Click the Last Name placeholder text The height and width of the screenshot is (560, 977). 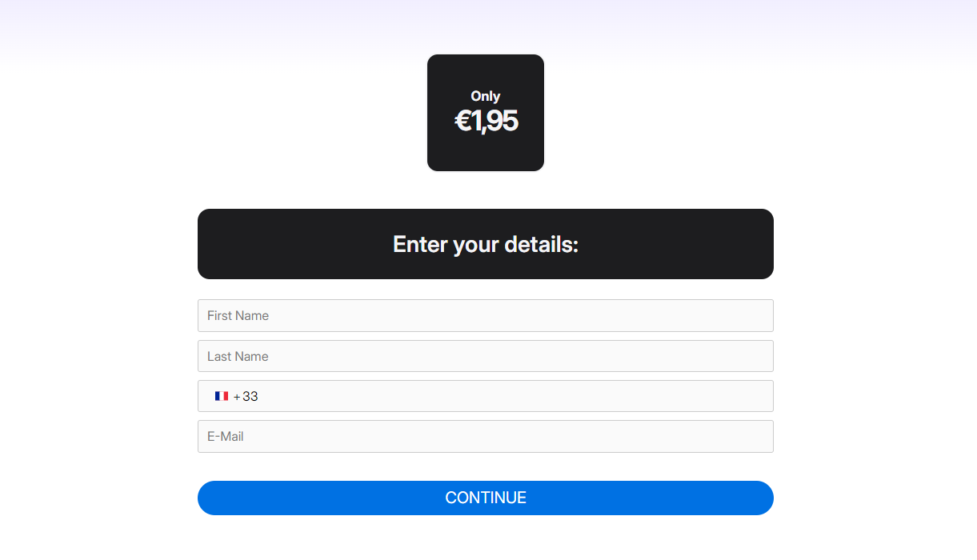coord(238,356)
